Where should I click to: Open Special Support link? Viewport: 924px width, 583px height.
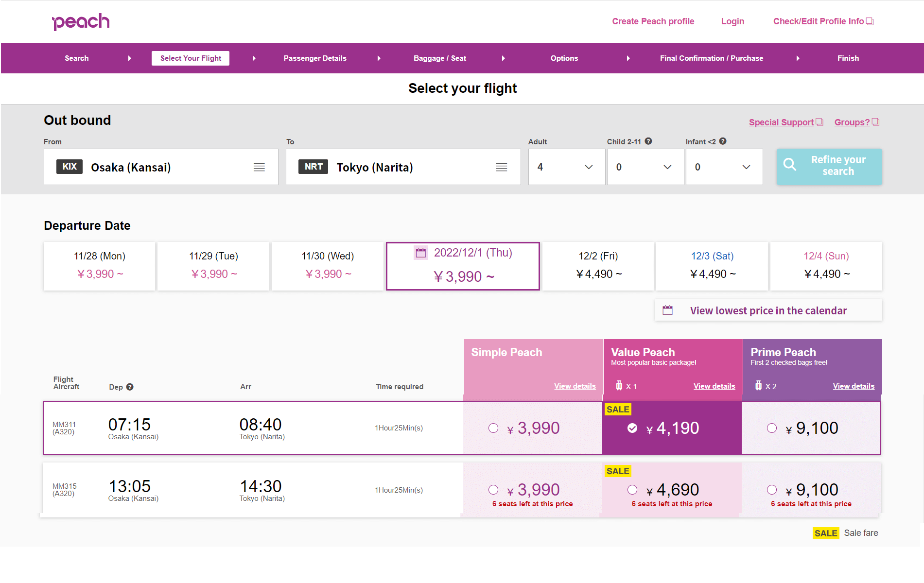781,122
